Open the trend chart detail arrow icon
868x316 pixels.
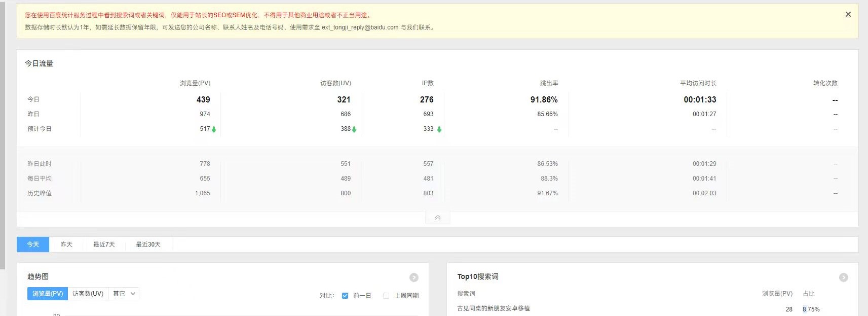click(x=414, y=277)
